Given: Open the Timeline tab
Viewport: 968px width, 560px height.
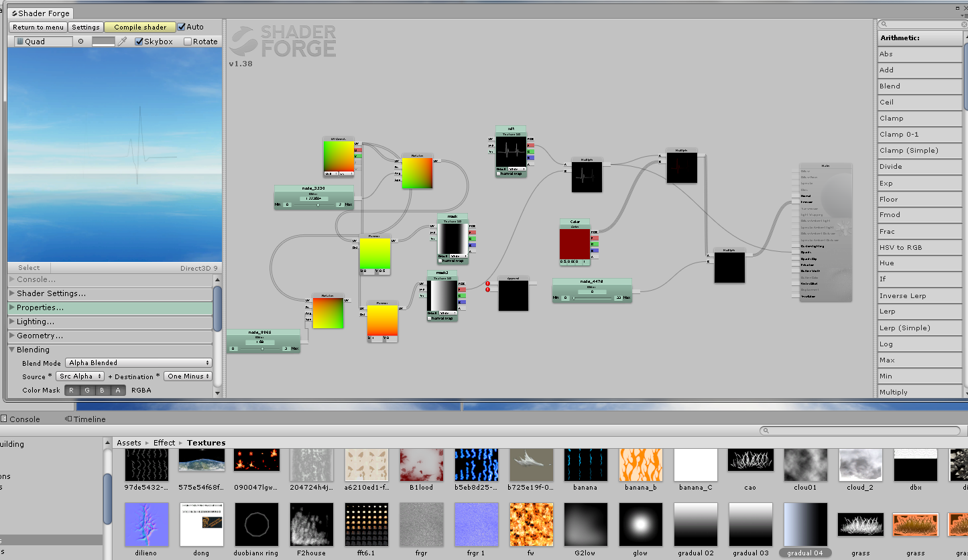Looking at the screenshot, I should point(85,419).
